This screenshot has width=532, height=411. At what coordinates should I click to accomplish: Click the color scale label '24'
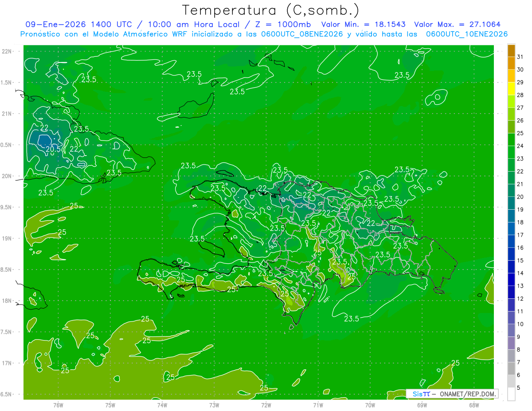point(520,146)
